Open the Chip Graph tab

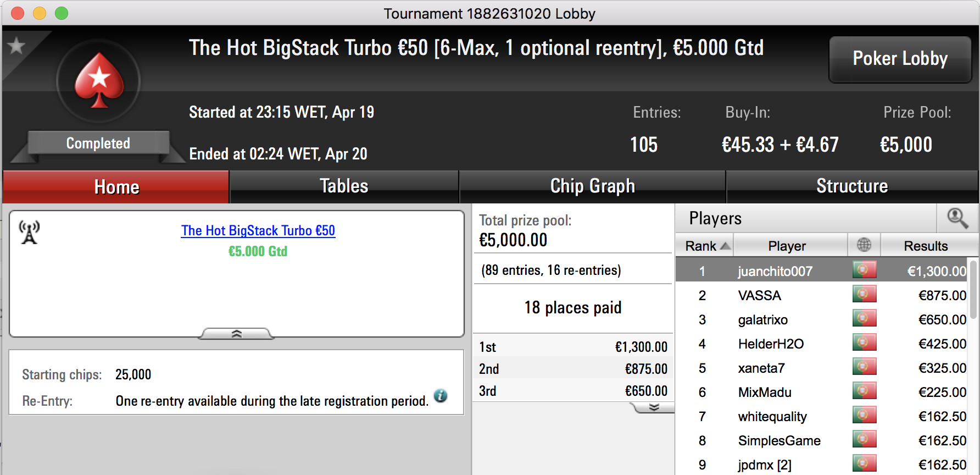tap(592, 186)
